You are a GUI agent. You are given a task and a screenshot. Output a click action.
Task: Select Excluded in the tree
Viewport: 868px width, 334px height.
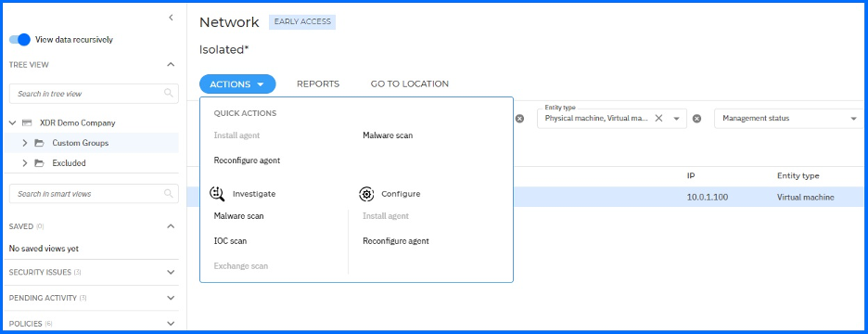[69, 163]
